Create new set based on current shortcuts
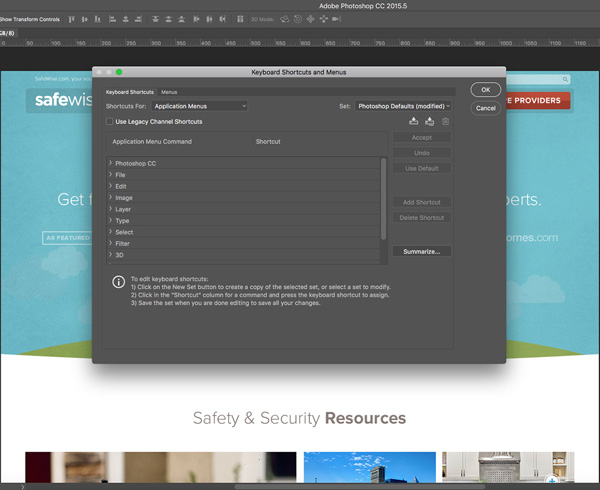600x490 pixels. pos(430,122)
